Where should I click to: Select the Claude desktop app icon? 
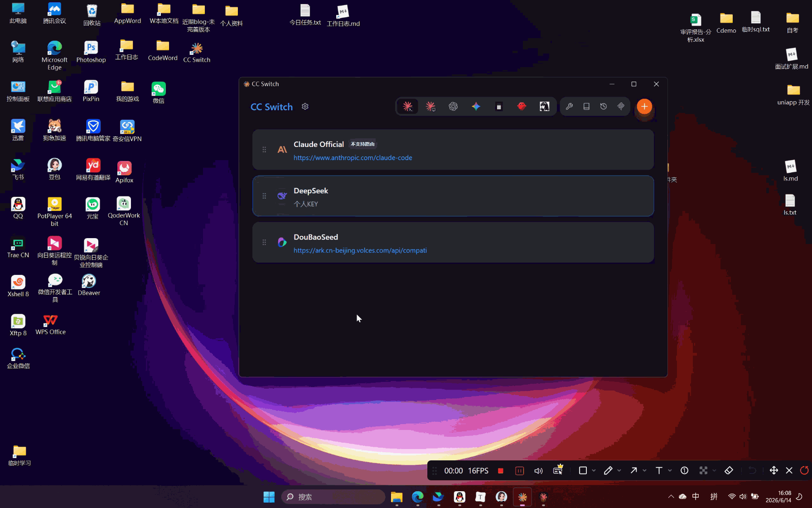coord(430,107)
